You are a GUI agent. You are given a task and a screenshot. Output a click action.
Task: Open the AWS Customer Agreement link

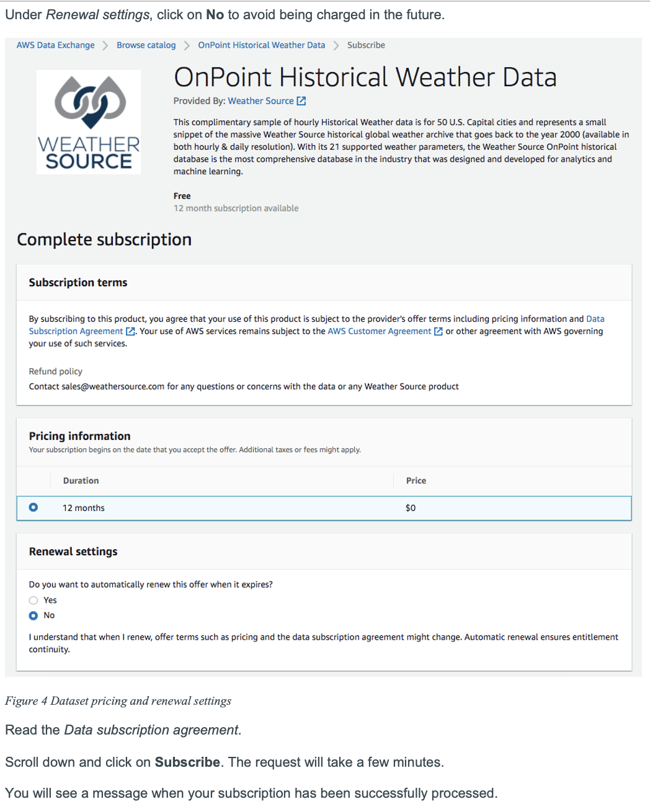(380, 331)
